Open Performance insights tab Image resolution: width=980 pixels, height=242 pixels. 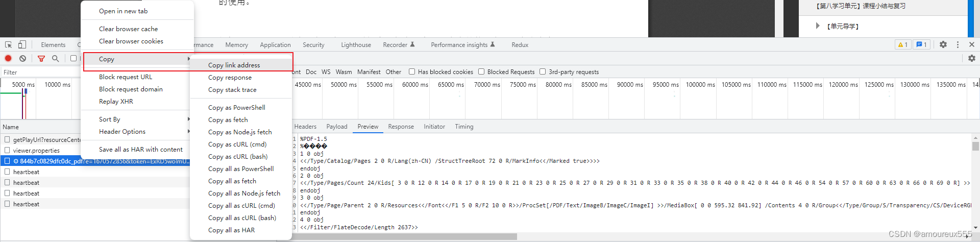tap(463, 45)
